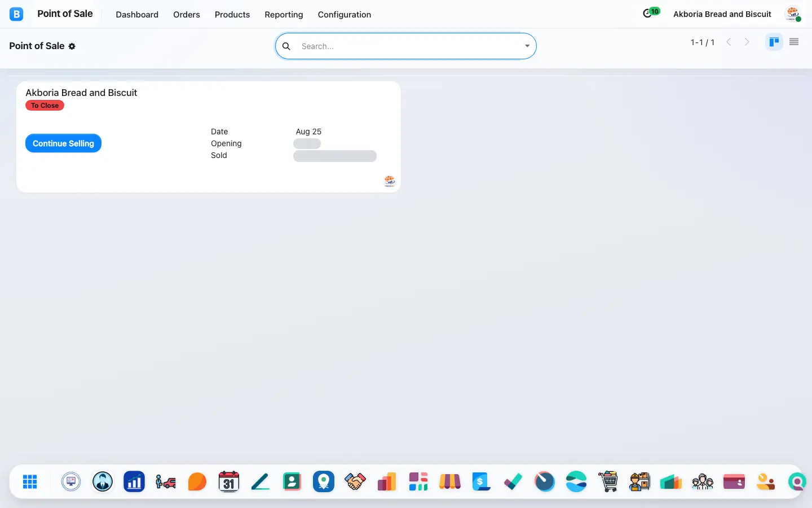The image size is (812, 508).
Task: Open the teal and blue wave app icon
Action: [x=576, y=481]
